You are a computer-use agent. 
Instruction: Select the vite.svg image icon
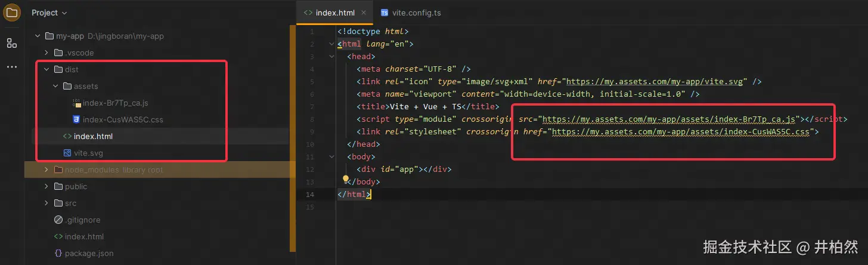point(67,153)
